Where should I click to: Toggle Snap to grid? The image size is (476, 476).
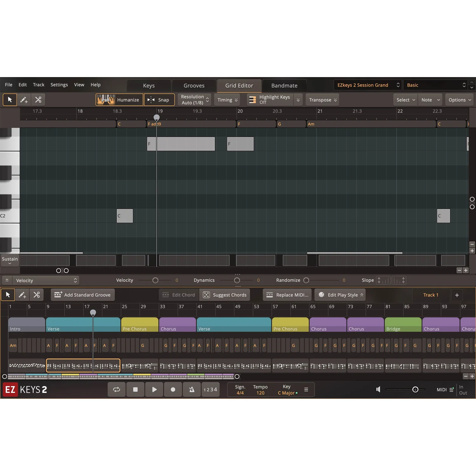tap(159, 100)
